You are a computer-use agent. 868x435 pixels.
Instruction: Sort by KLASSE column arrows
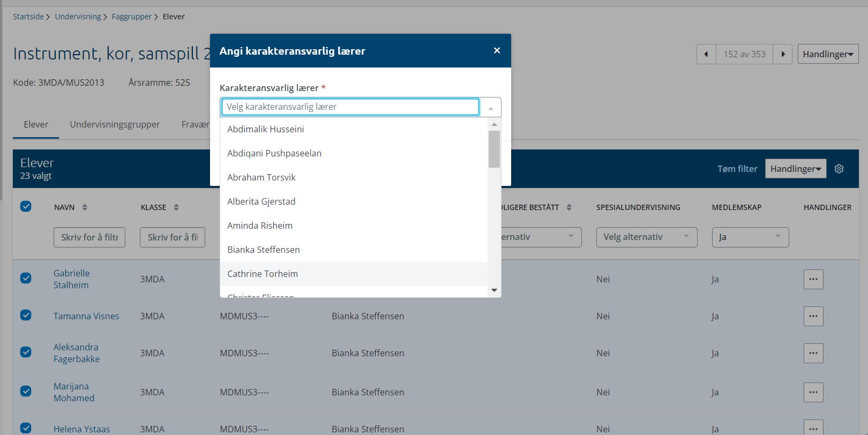(176, 207)
